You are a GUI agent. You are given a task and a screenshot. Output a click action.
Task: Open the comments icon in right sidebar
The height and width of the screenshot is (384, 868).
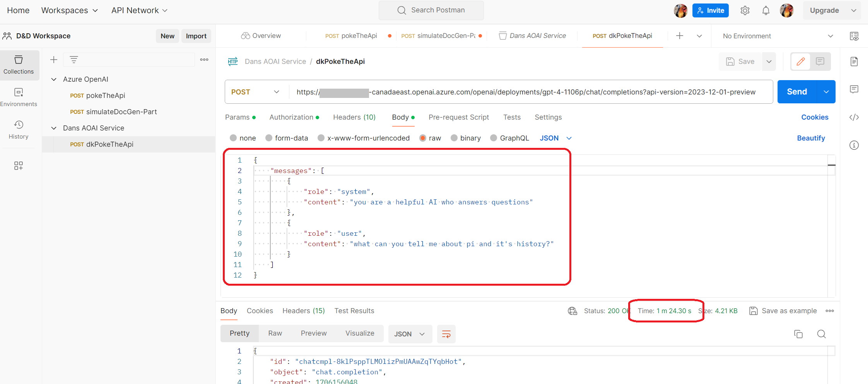pyautogui.click(x=854, y=89)
